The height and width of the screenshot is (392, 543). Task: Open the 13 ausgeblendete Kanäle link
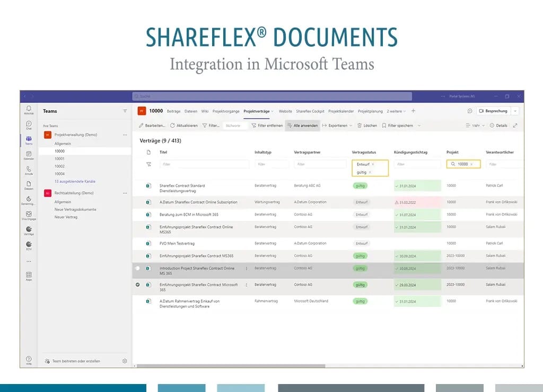[x=74, y=181]
